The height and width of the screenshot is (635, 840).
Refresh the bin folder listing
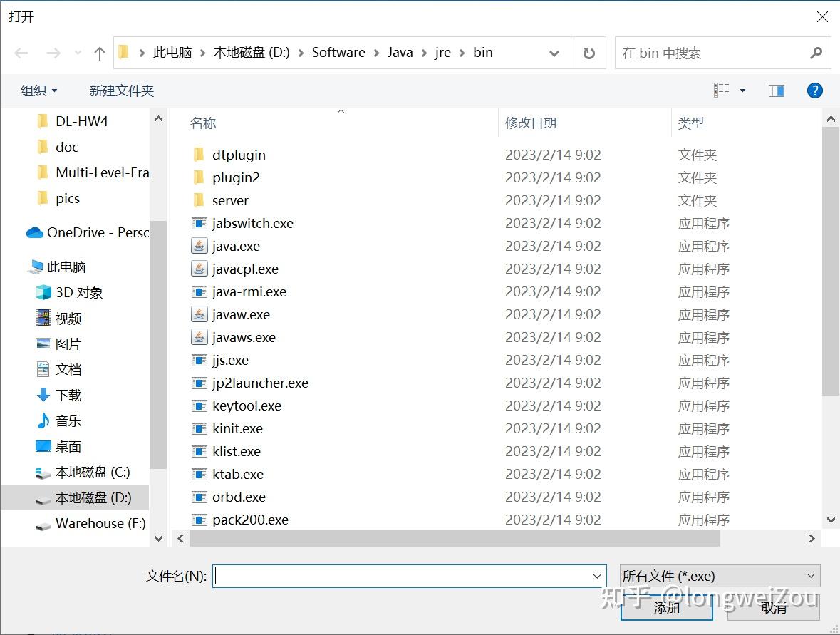pos(588,53)
